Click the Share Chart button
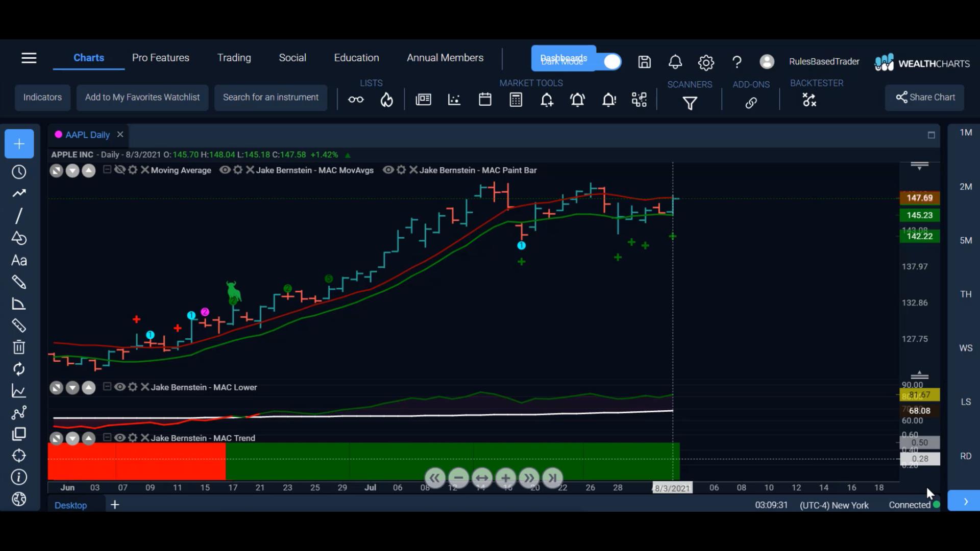Screen dimensions: 980x551 (925, 97)
